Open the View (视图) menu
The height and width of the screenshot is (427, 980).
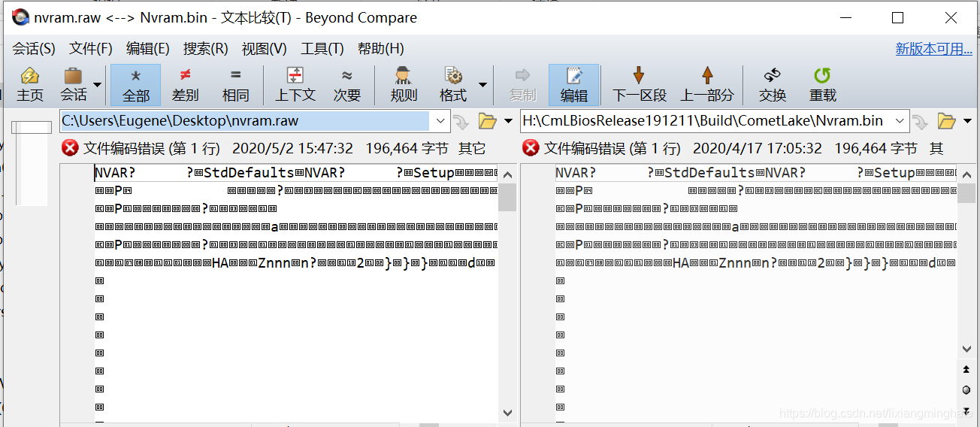[x=265, y=49]
